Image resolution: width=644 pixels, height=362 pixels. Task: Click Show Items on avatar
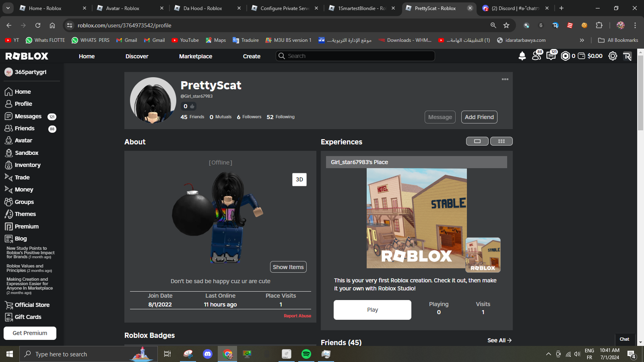tap(288, 267)
